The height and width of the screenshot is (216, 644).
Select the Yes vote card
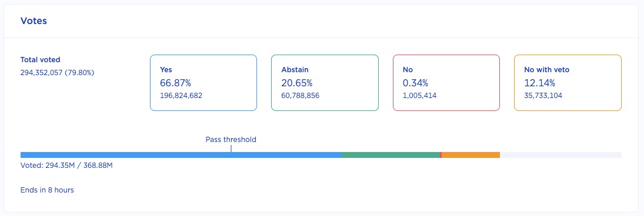click(203, 83)
